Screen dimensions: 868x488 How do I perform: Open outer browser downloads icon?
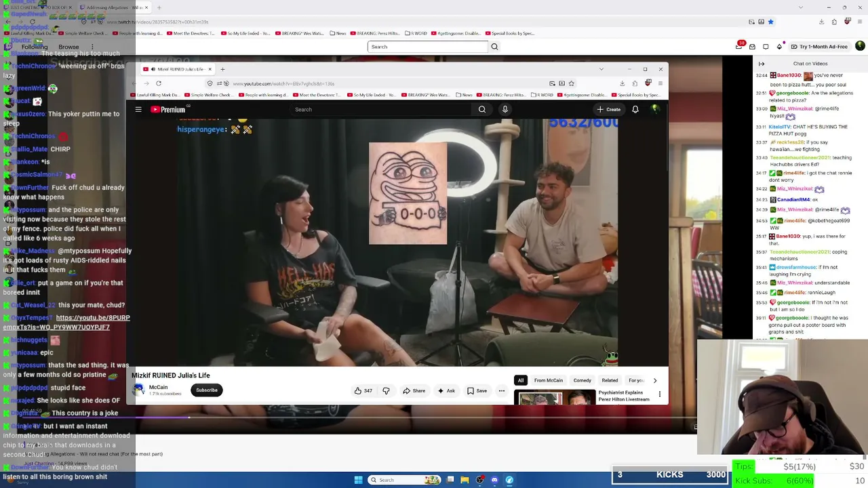click(821, 22)
